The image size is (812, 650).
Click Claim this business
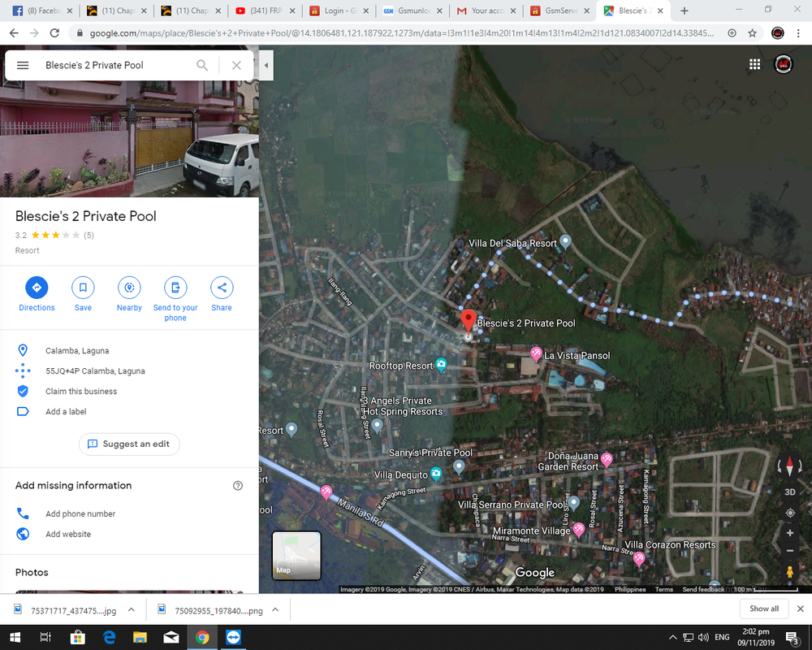pos(129,392)
